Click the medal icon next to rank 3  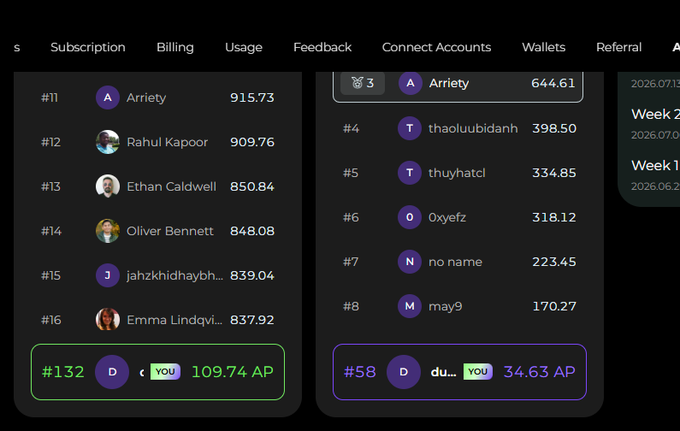pyautogui.click(x=357, y=83)
